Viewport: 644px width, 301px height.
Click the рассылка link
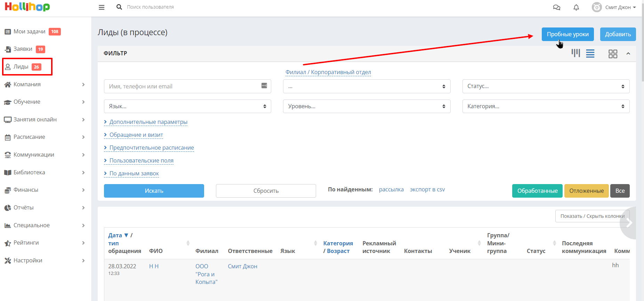click(391, 189)
